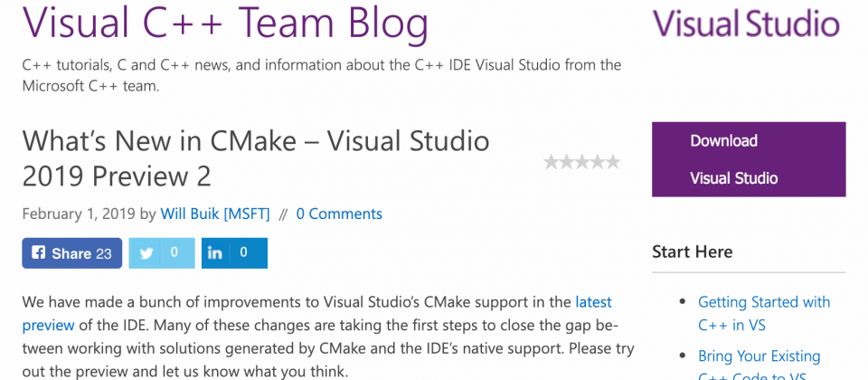Rate the post with the first star
The image size is (868, 380).
pyautogui.click(x=551, y=162)
